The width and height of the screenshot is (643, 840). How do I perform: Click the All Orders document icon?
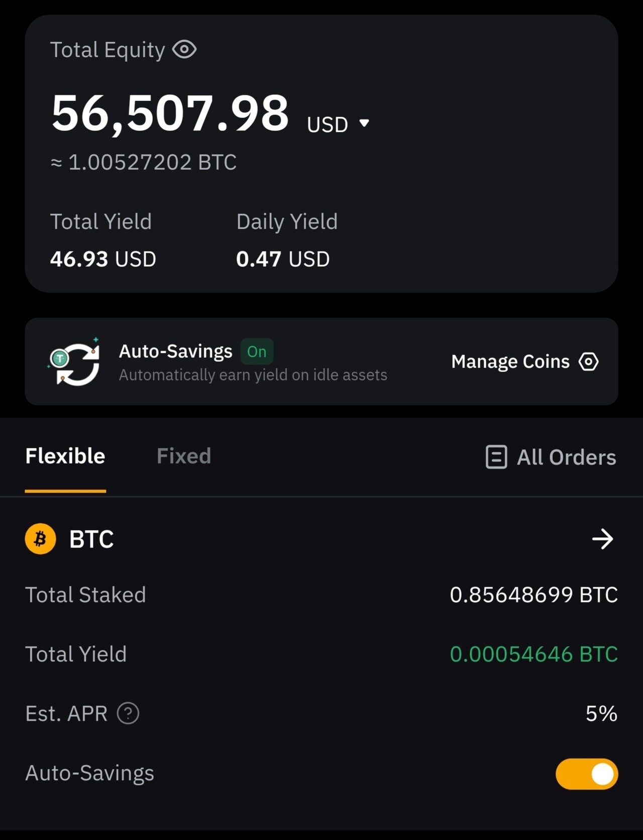pos(496,457)
